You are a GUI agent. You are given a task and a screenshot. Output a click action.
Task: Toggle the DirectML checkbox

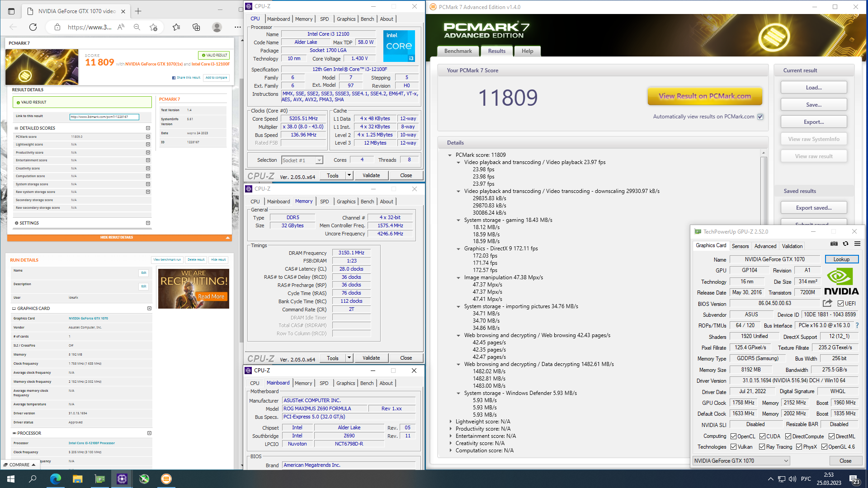point(832,436)
